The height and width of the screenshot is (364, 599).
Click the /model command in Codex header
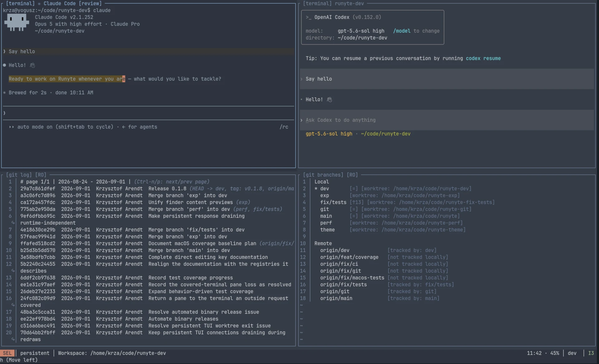pos(402,31)
